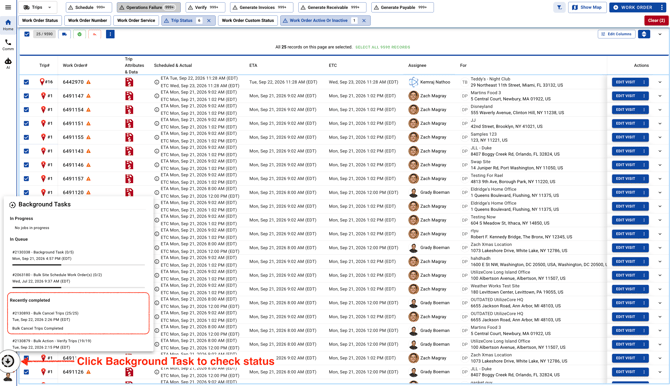This screenshot has width=670, height=386.
Task: Click location pin in row 6491151
Action: [43, 123]
